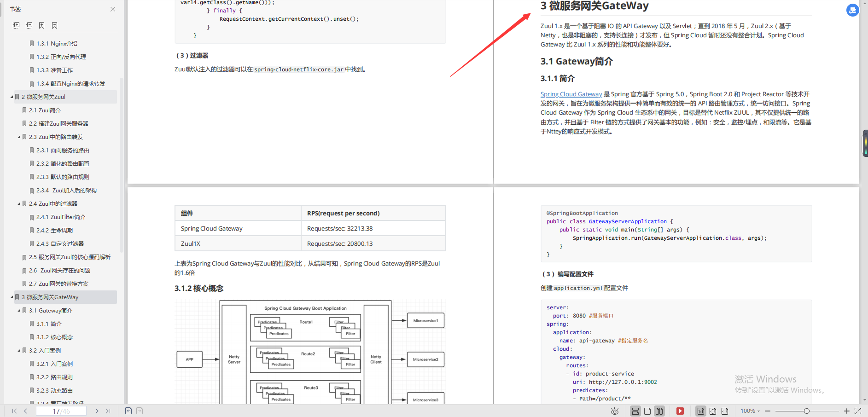Enable eye protection mode

tap(615, 411)
